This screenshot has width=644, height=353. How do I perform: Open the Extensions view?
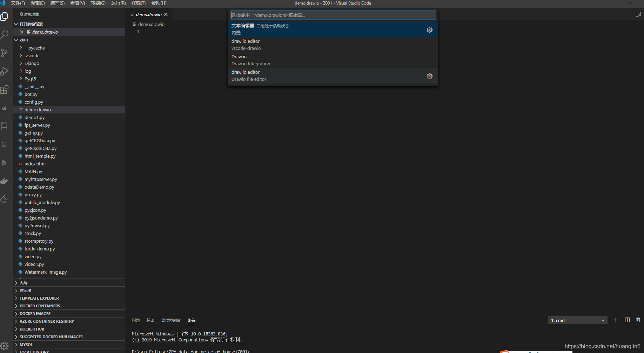tap(5, 90)
